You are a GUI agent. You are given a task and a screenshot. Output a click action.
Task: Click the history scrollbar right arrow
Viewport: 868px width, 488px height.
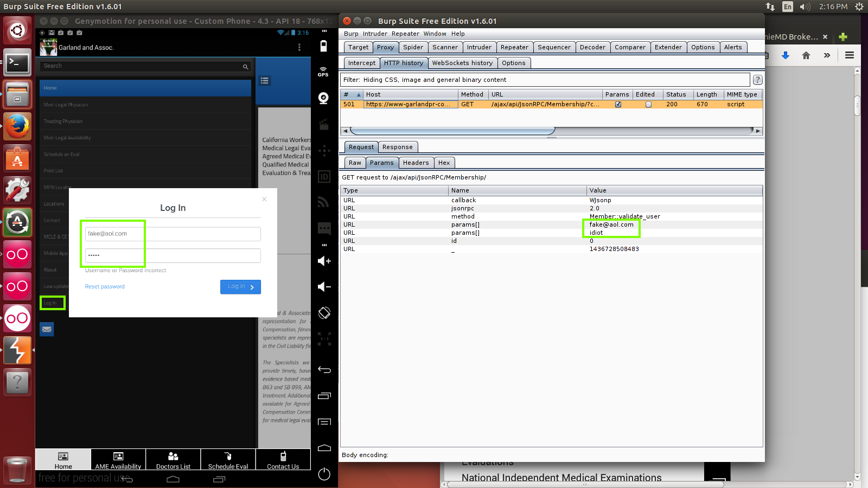tap(758, 131)
